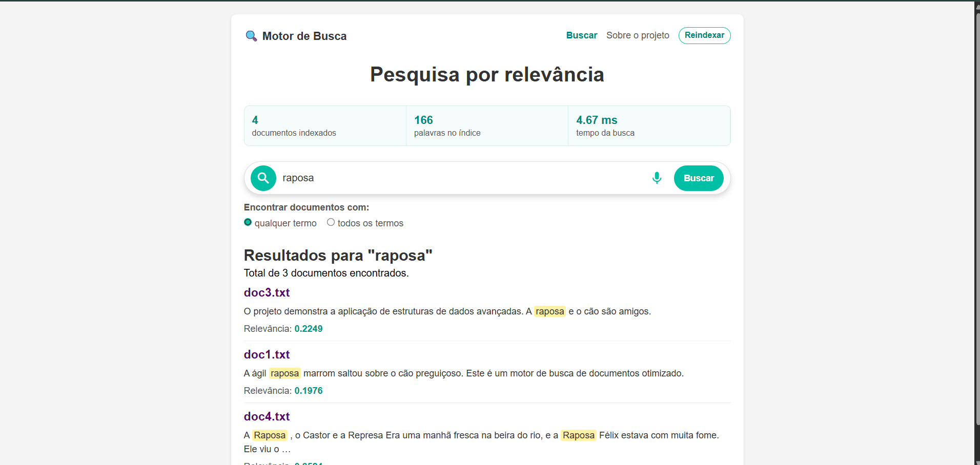Open the Buscar navigation link

tap(582, 35)
